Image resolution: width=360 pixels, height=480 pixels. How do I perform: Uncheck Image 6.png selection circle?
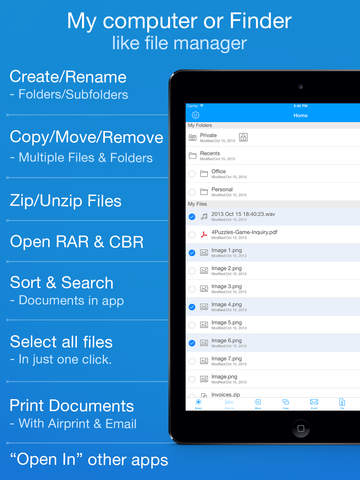pyautogui.click(x=192, y=343)
